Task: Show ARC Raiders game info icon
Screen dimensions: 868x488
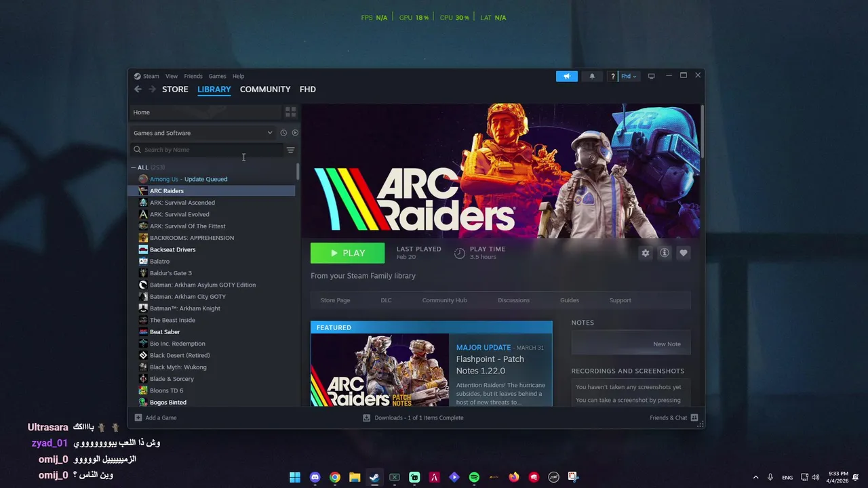Action: tap(665, 253)
